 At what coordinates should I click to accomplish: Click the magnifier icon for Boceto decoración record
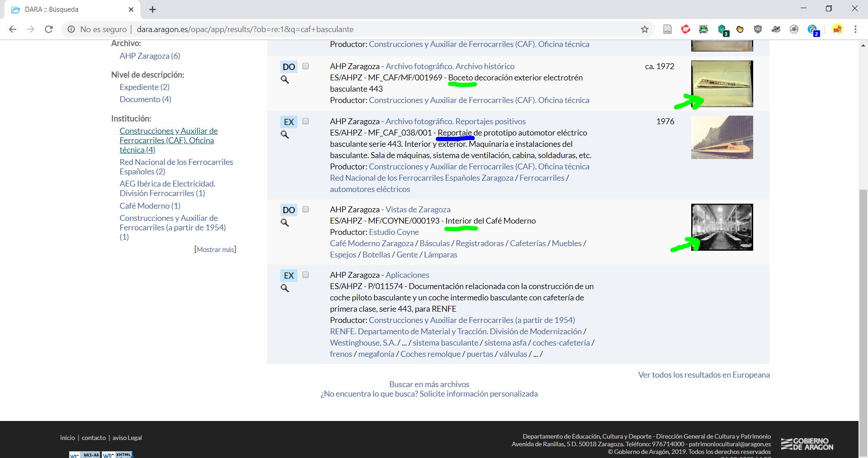(x=285, y=79)
